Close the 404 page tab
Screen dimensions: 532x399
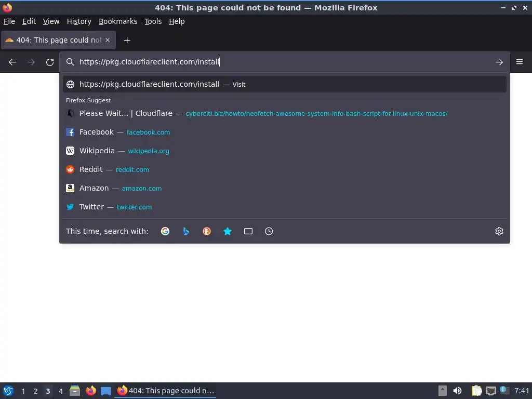pyautogui.click(x=108, y=40)
